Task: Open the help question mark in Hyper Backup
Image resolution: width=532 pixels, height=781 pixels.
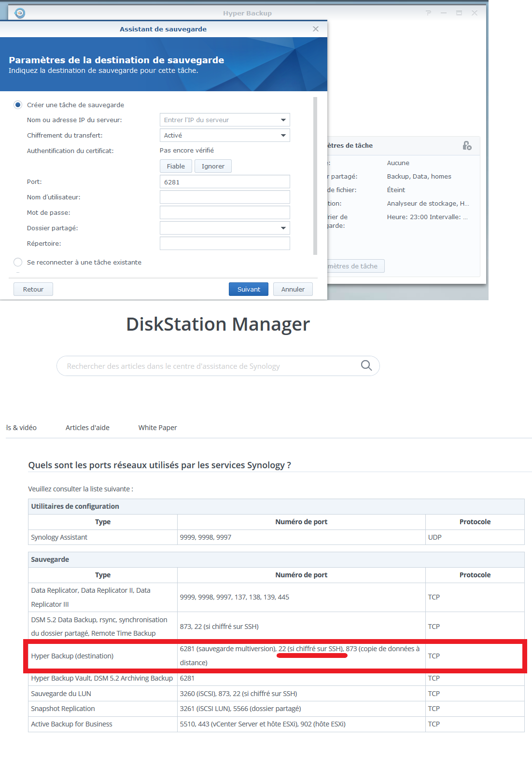Action: click(428, 13)
